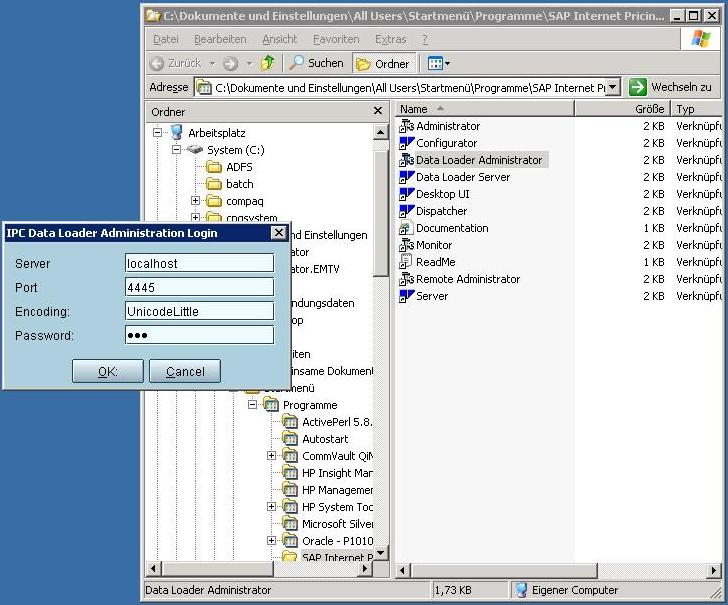Expand the compaq folder node
The image size is (728, 605).
(195, 201)
